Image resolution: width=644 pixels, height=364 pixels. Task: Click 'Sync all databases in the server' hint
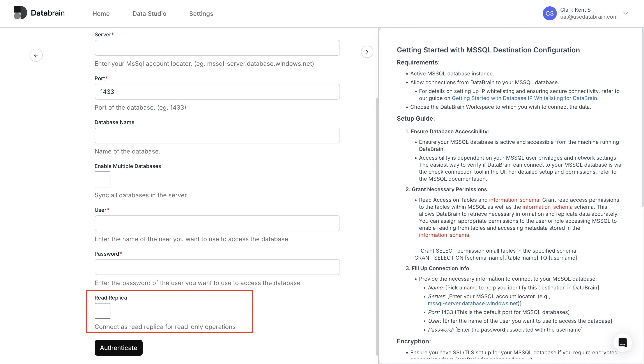(140, 195)
